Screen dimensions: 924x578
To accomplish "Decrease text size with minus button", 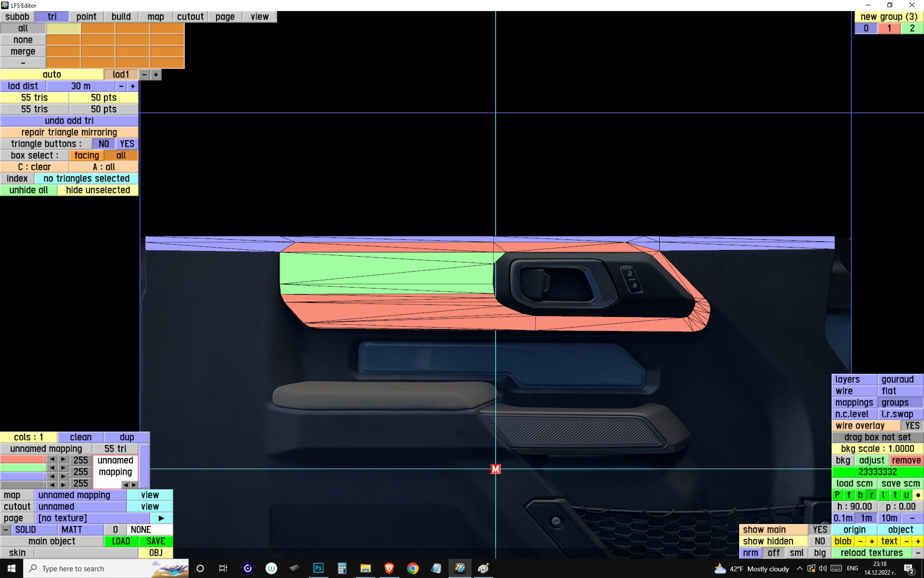I will [906, 541].
